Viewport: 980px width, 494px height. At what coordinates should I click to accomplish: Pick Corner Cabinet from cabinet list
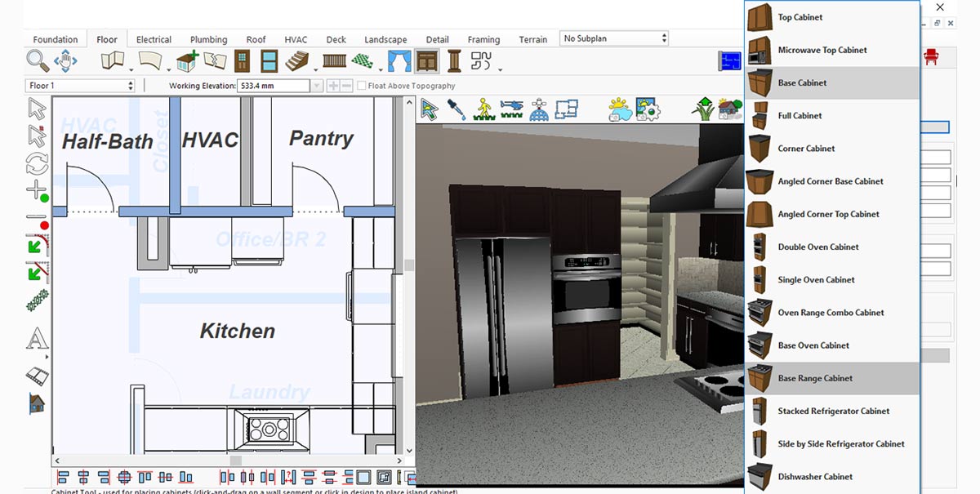[x=806, y=149]
